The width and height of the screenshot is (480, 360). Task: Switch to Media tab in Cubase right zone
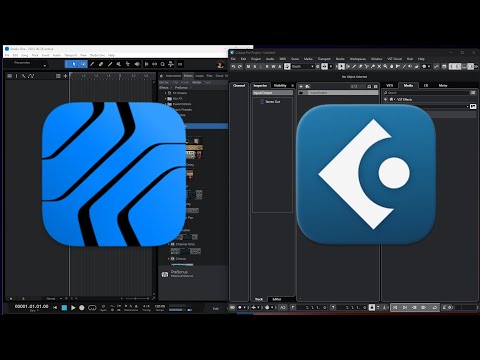point(408,86)
